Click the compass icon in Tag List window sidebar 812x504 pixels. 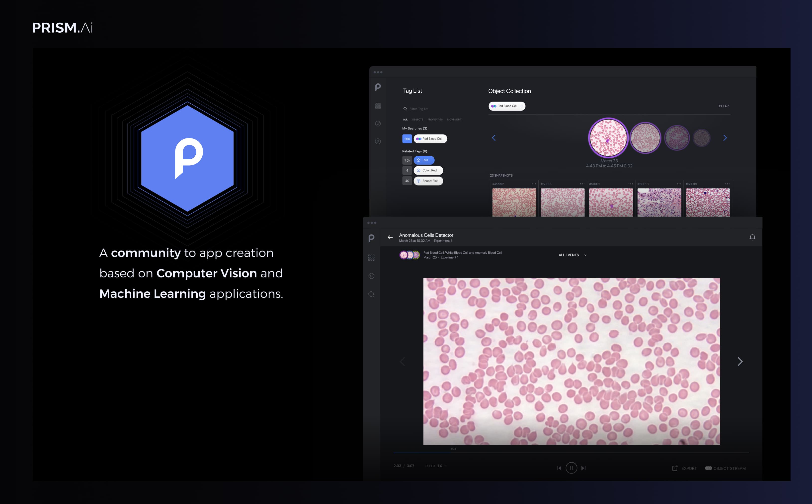(378, 141)
